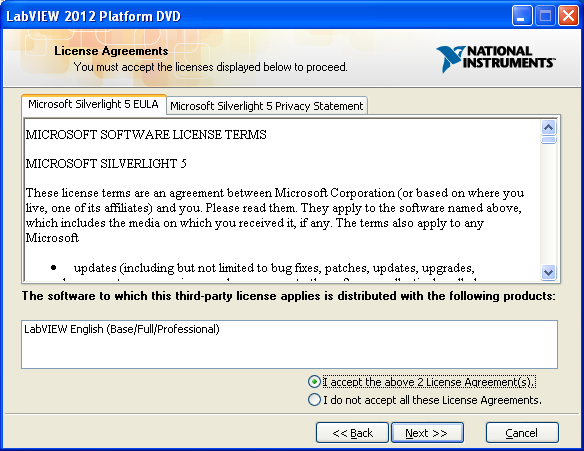The image size is (584, 451).
Task: Click the license text scroll-up arrow
Action: pyautogui.click(x=549, y=128)
